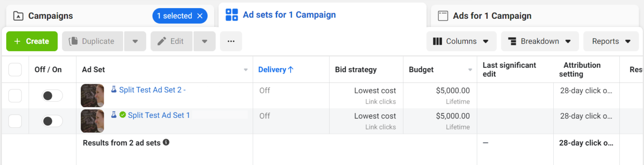The height and width of the screenshot is (165, 644).
Task: Click the Delivery sort arrow
Action: 291,69
